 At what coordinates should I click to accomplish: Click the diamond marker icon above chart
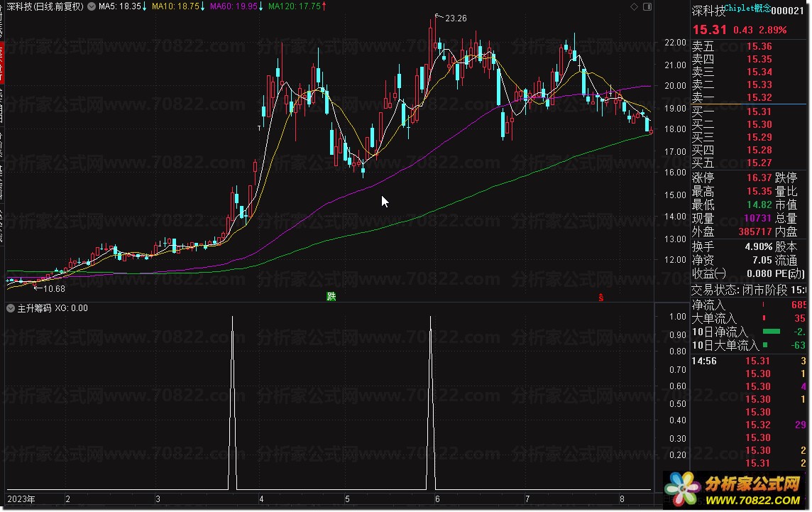point(634,6)
